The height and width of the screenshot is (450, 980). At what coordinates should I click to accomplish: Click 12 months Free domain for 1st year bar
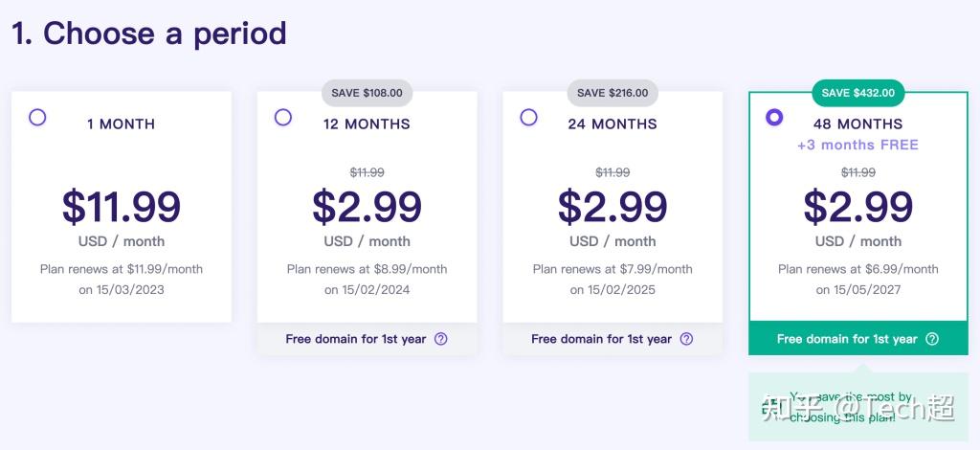355,339
